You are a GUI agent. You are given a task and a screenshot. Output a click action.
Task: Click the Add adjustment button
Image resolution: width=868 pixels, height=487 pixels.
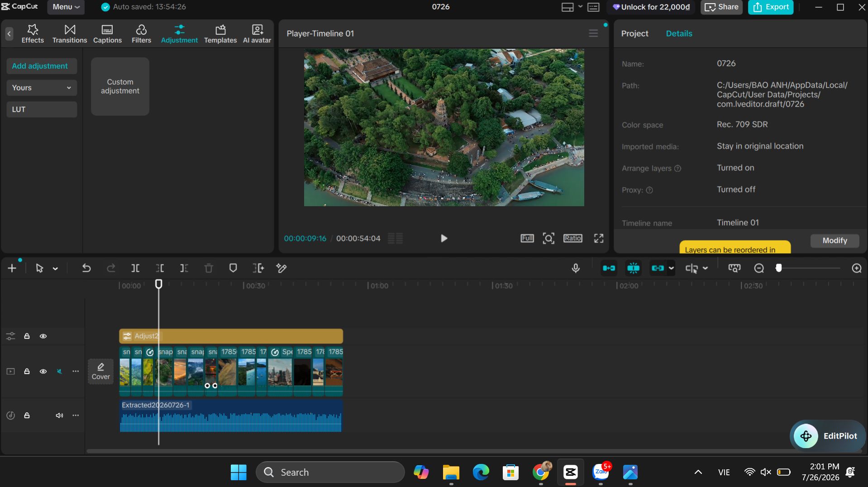pyautogui.click(x=42, y=66)
